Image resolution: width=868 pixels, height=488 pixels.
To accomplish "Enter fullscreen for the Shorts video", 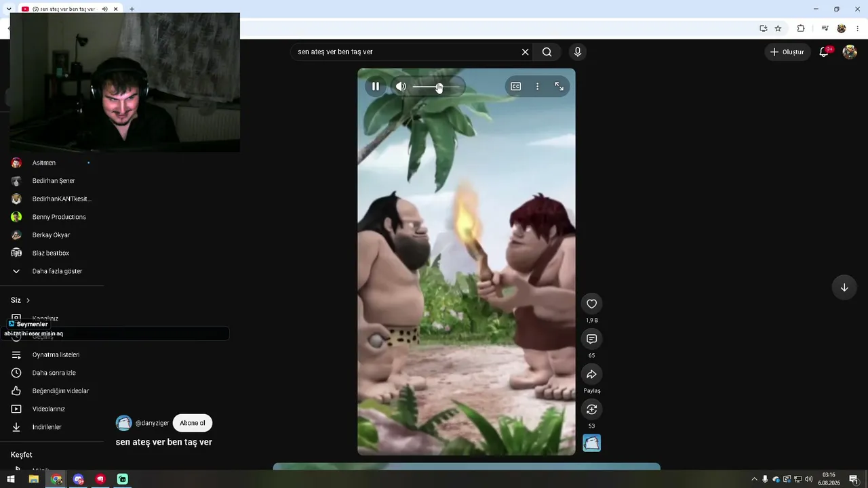I will [x=559, y=87].
